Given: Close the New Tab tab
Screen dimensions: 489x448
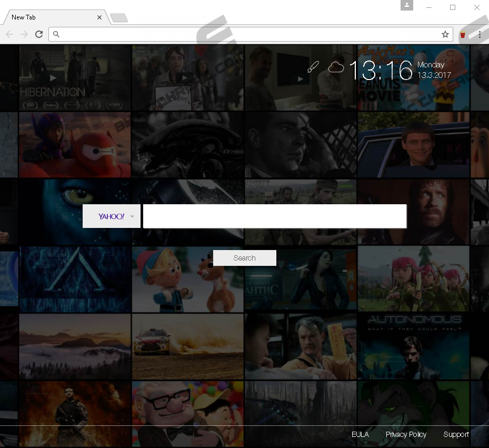Looking at the screenshot, I should pyautogui.click(x=99, y=17).
